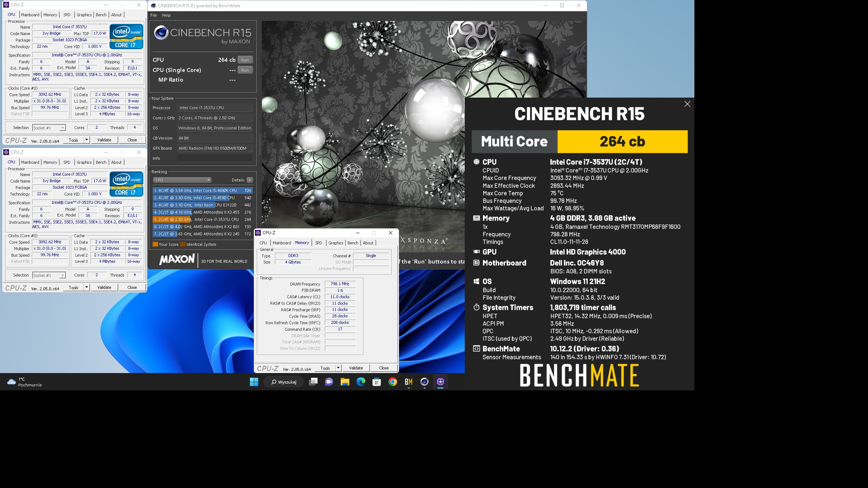This screenshot has width=868, height=488.
Task: Click DRAM Frequency value 798.1 MHz
Action: point(340,284)
